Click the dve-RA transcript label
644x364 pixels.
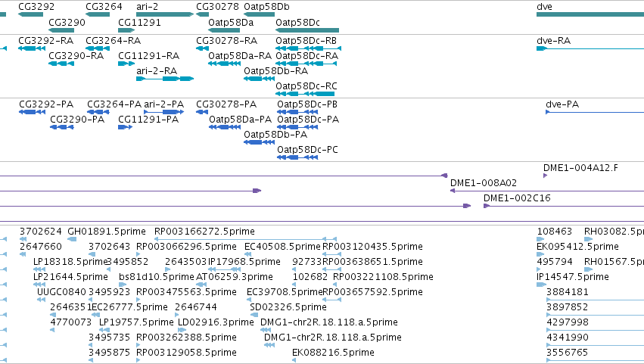click(554, 41)
